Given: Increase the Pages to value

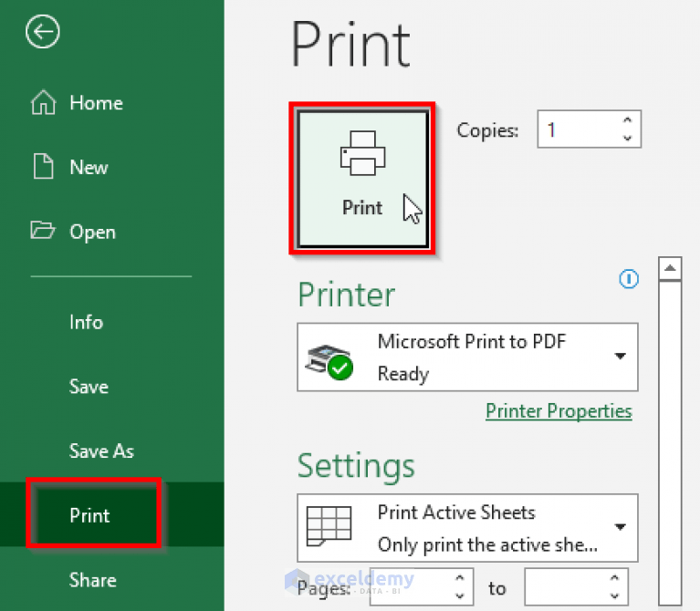Looking at the screenshot, I should (615, 578).
